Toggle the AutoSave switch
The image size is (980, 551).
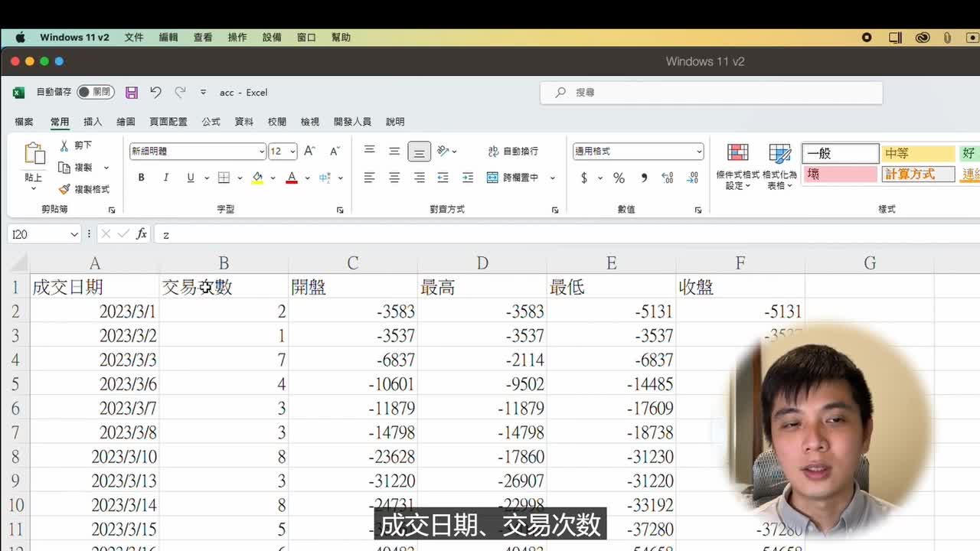click(95, 92)
